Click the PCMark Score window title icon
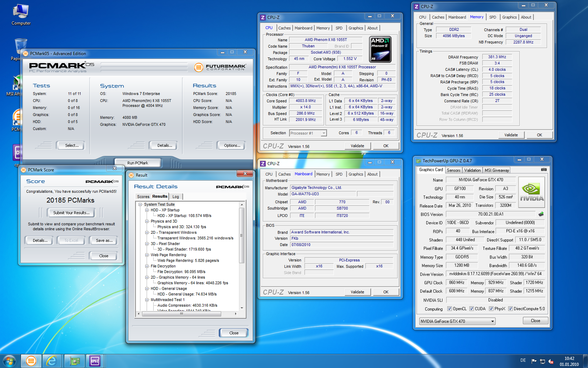The width and height of the screenshot is (588, 368). coord(24,170)
